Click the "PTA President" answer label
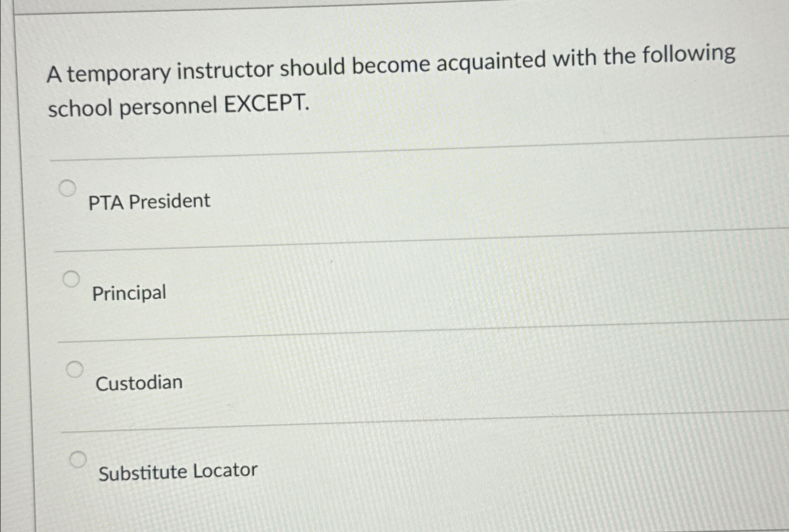Screen dimensions: 789x532 click(149, 202)
